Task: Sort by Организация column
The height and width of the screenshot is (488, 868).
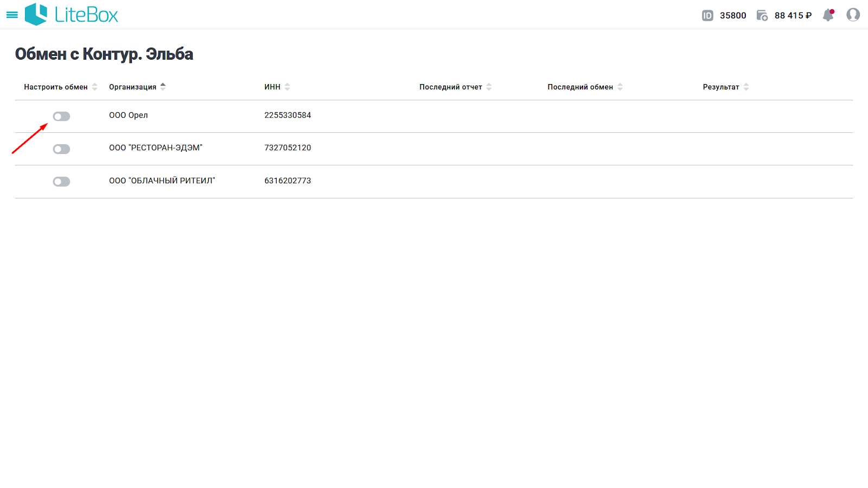Action: [x=137, y=87]
